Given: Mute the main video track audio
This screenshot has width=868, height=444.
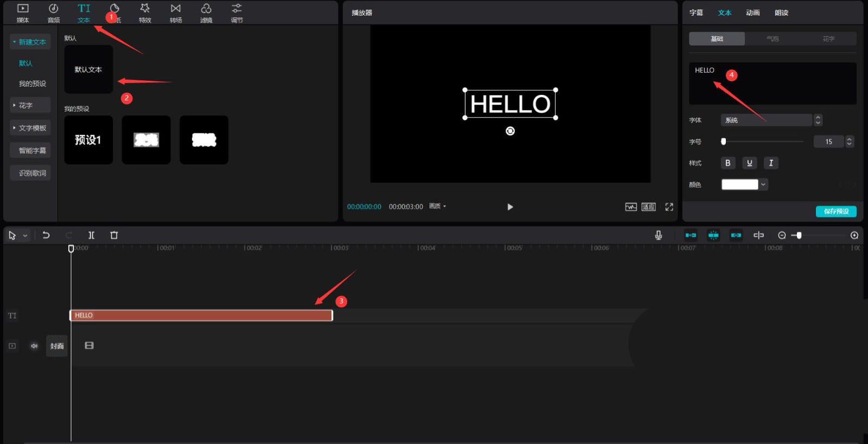Looking at the screenshot, I should click(34, 346).
